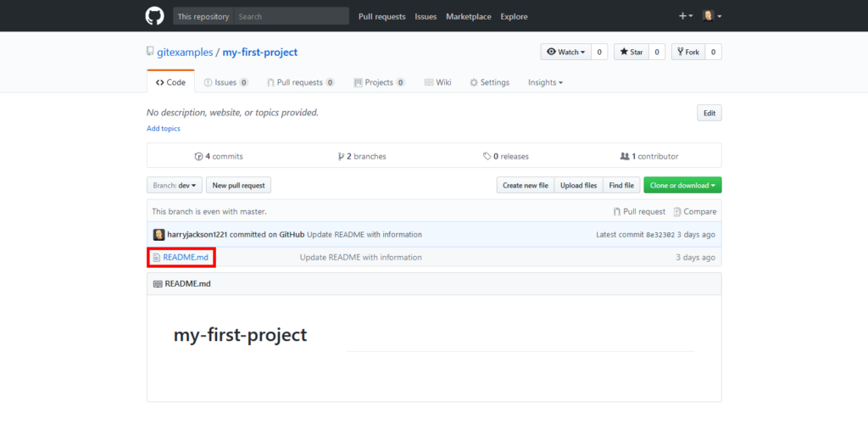Screen dimensions: 868x435
Task: Switch to the Issues tab
Action: [225, 82]
